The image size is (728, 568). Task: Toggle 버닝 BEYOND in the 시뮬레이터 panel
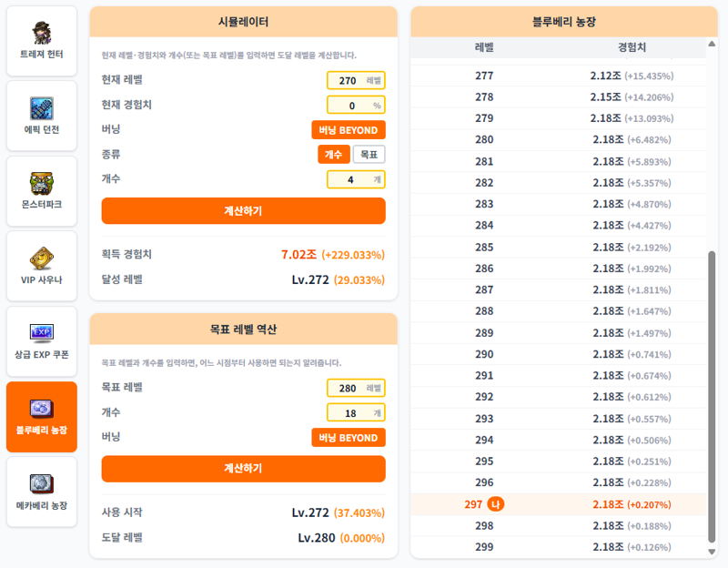(x=349, y=130)
